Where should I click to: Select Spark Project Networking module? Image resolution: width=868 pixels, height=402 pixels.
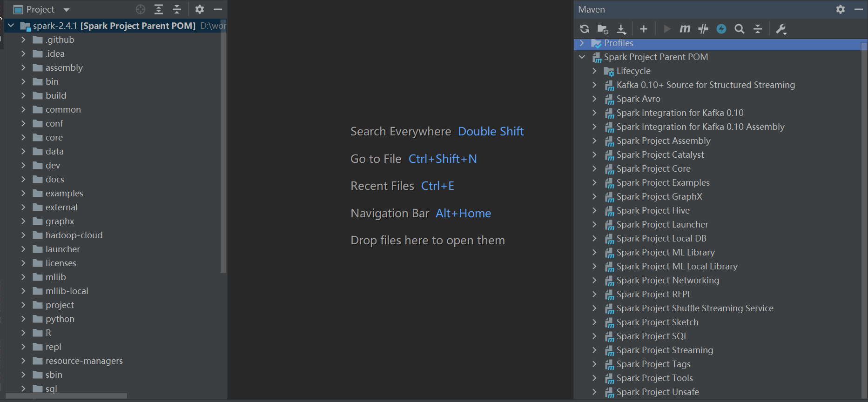[668, 280]
